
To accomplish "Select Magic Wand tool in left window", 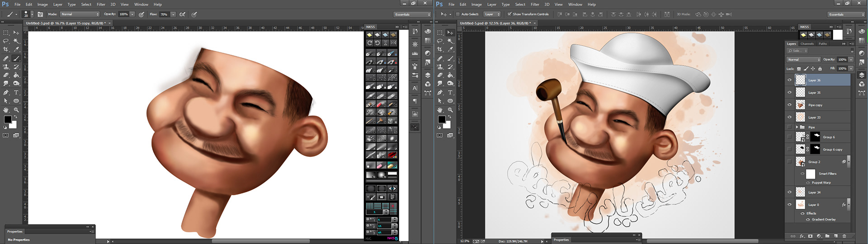I will (16, 41).
